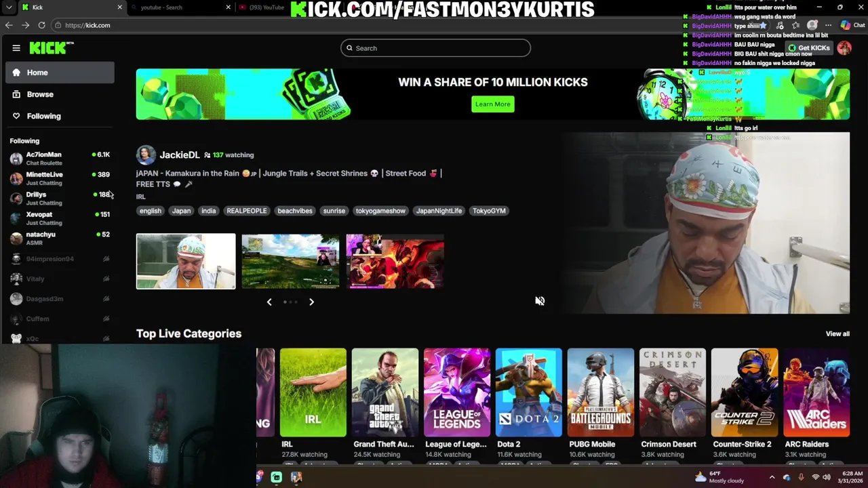
Task: Click Learn More on the banner
Action: (493, 104)
